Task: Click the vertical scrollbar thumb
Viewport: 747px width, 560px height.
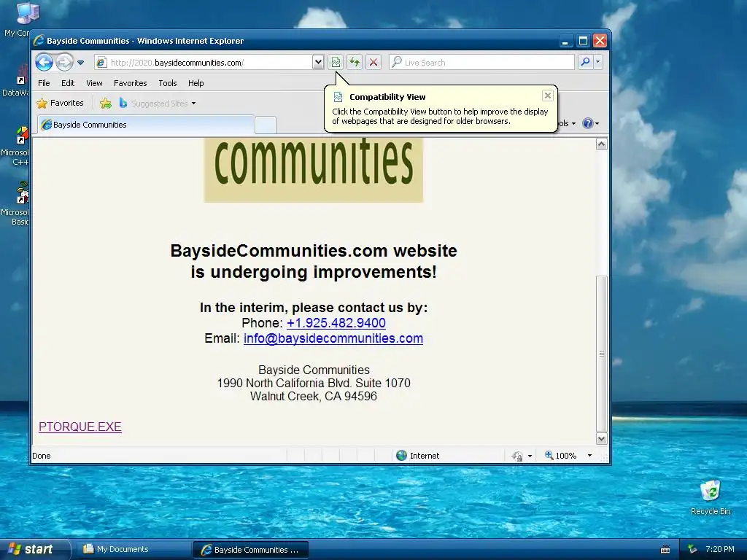Action: click(x=602, y=354)
